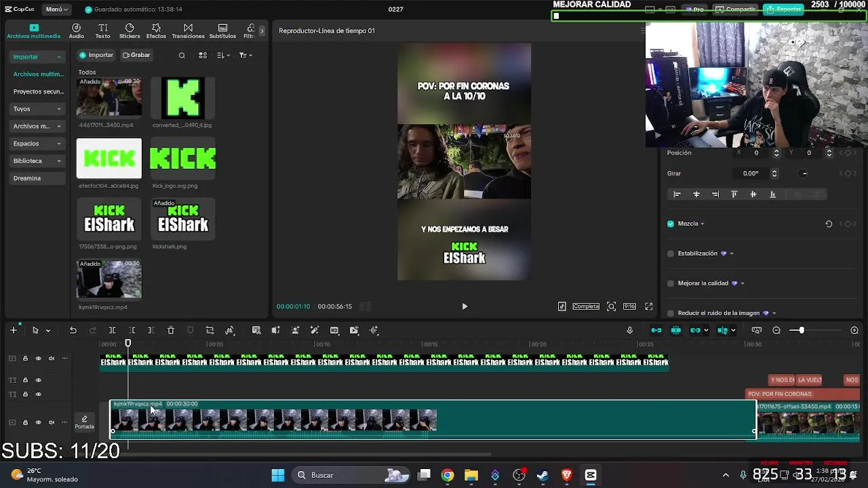Click the preview zoom-to-fit icon
The height and width of the screenshot is (488, 868).
(x=611, y=306)
